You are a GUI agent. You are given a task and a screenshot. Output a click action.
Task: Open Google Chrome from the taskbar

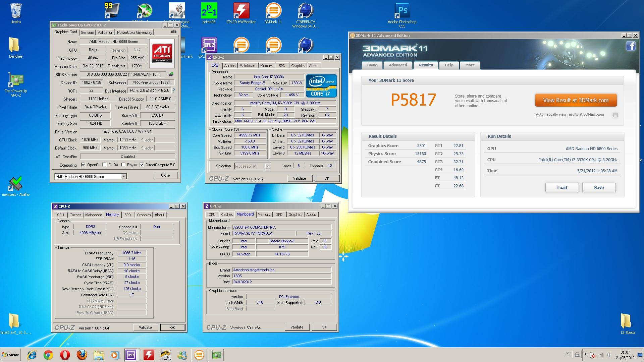[x=48, y=355]
